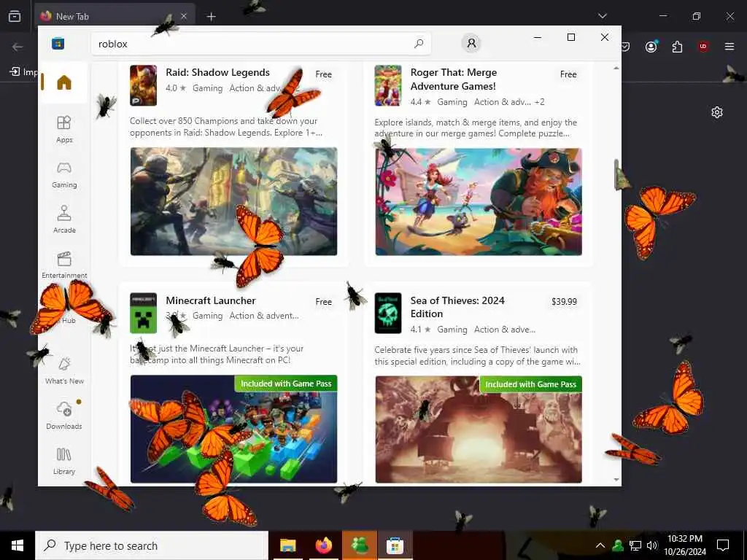Expand the Firefox list all tabs chevron
Image resolution: width=747 pixels, height=560 pixels.
point(602,16)
